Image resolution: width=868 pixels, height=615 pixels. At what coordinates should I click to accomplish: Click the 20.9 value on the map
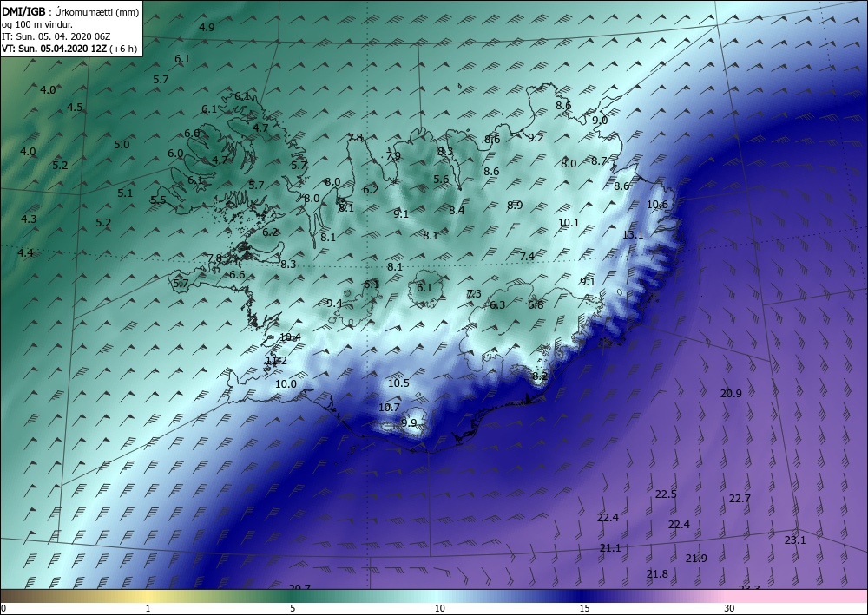(x=731, y=393)
